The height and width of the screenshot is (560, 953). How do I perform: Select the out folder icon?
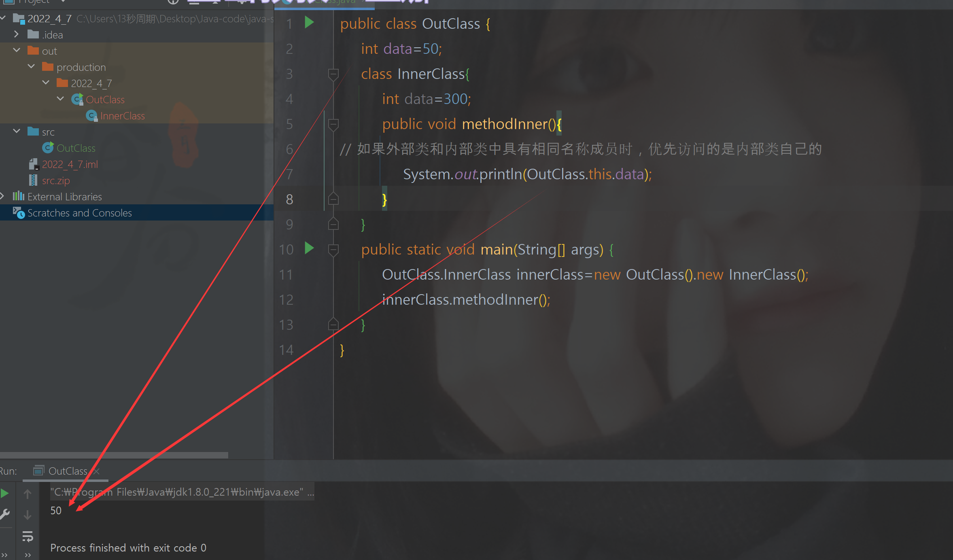33,51
